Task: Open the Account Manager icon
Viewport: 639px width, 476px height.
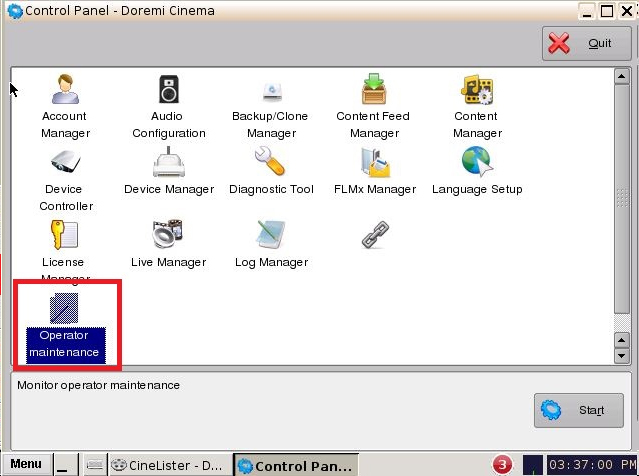Action: [65, 89]
